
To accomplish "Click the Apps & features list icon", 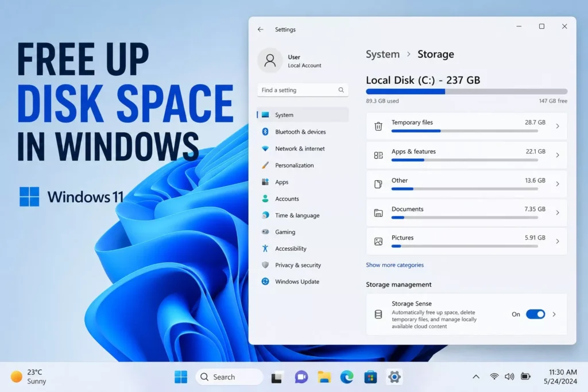I will [x=378, y=155].
